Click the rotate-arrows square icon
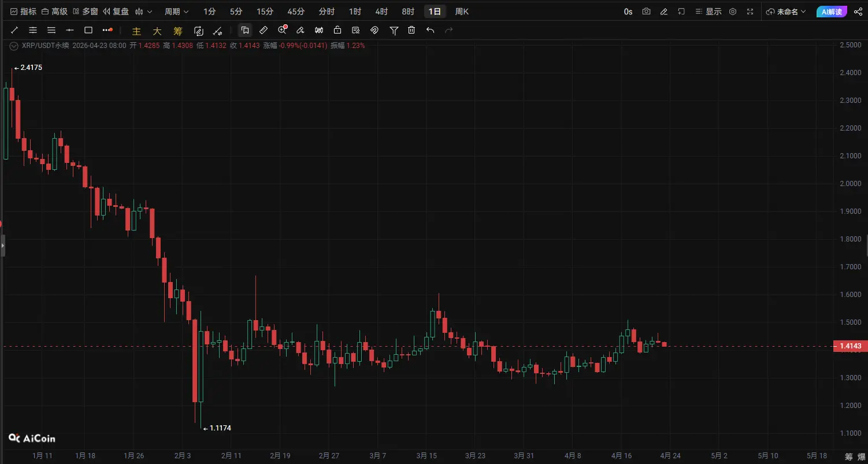This screenshot has width=868, height=464. pyautogui.click(x=199, y=31)
